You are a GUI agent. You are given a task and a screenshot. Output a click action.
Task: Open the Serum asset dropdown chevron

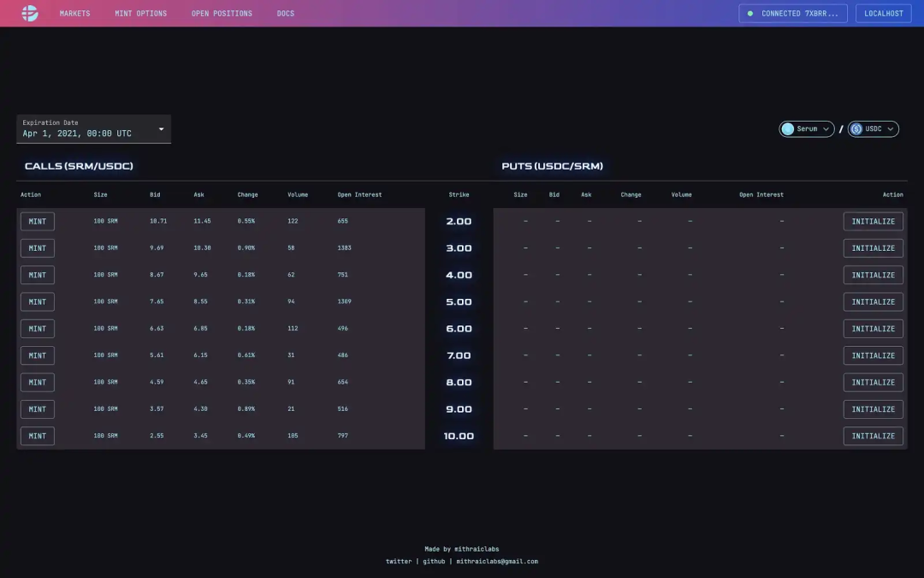(x=826, y=128)
